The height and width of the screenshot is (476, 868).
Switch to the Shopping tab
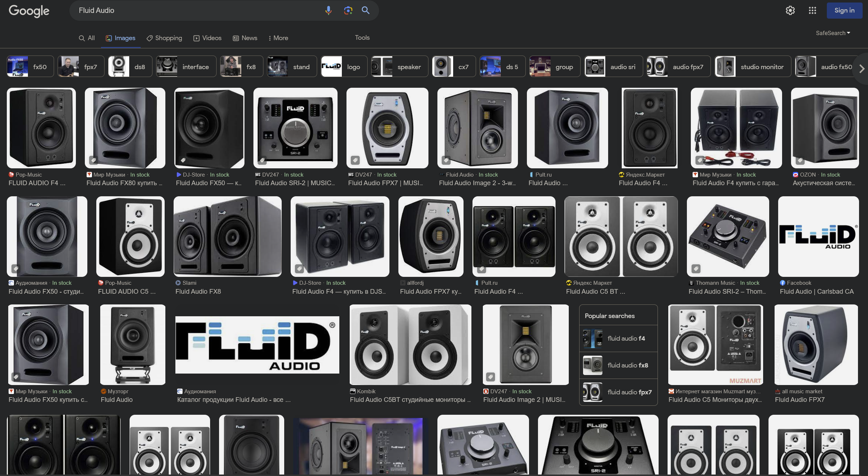165,38
